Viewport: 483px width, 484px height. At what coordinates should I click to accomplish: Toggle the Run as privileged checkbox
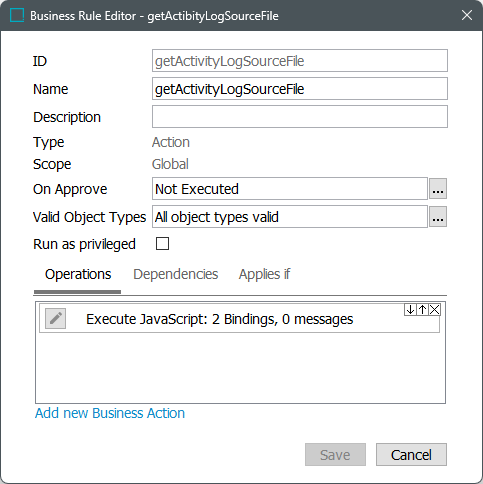[162, 244]
